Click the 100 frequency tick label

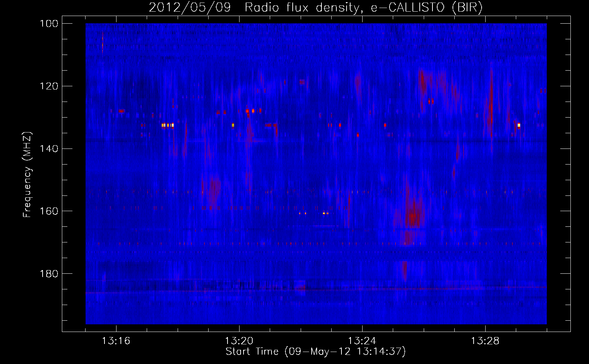point(49,24)
